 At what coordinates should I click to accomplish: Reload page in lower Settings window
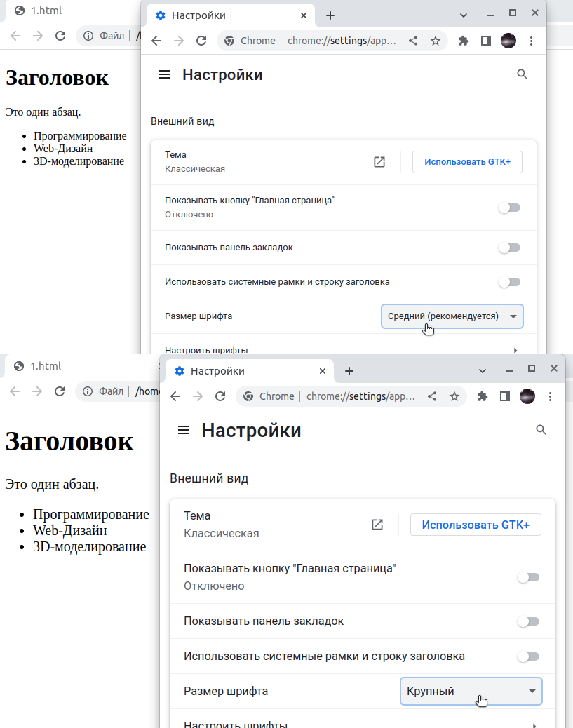[x=220, y=396]
